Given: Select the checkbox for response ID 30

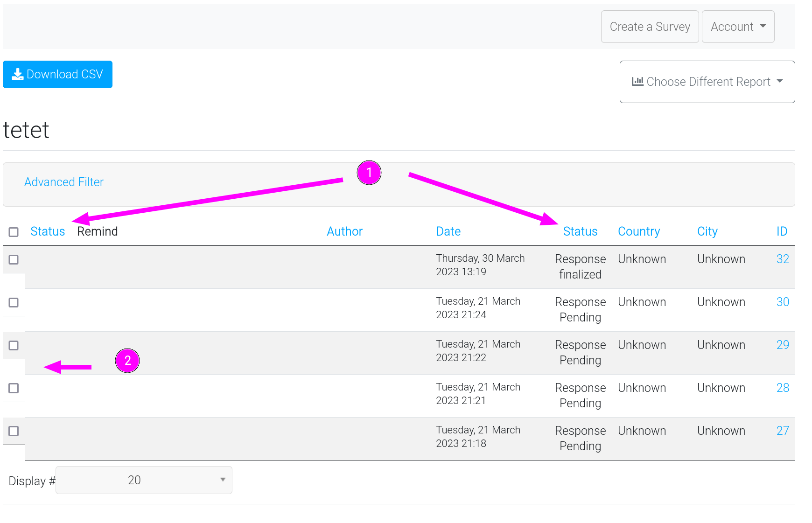Looking at the screenshot, I should coord(14,302).
